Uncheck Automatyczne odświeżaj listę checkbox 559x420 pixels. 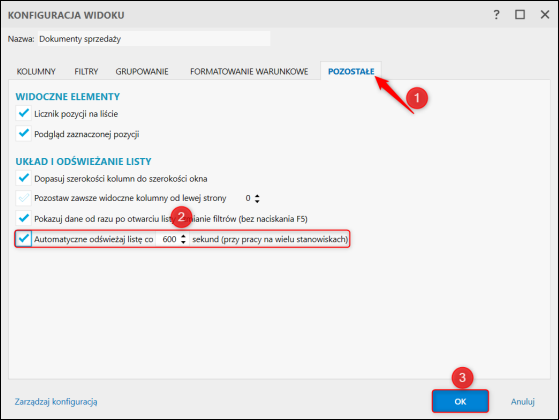24,239
